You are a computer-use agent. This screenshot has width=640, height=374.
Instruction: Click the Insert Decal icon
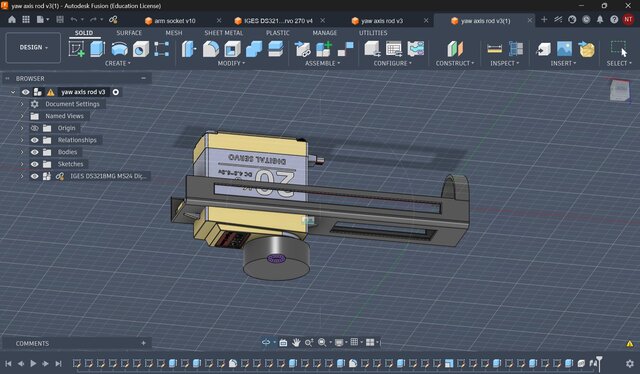587,49
